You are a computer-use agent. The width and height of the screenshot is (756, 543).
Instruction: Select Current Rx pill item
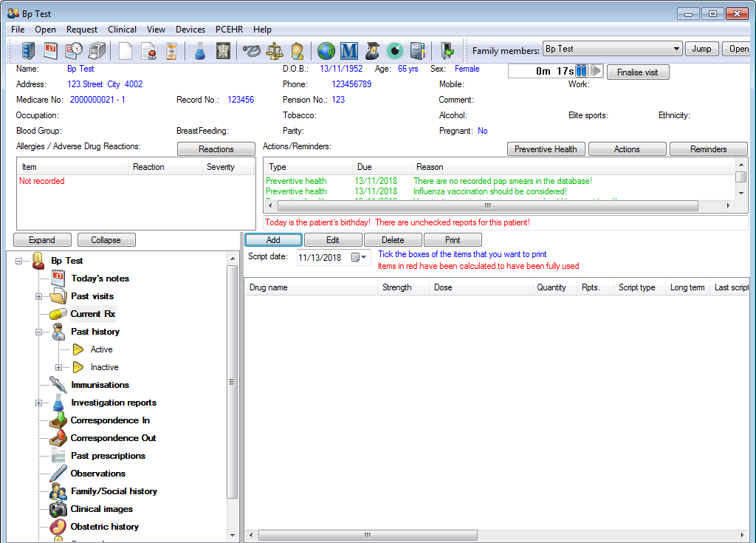pos(92,314)
